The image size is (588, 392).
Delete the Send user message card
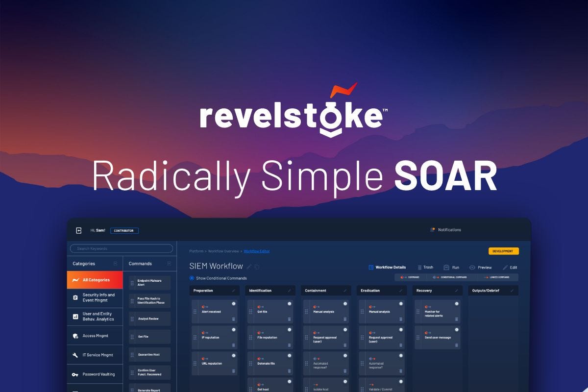tap(457, 345)
